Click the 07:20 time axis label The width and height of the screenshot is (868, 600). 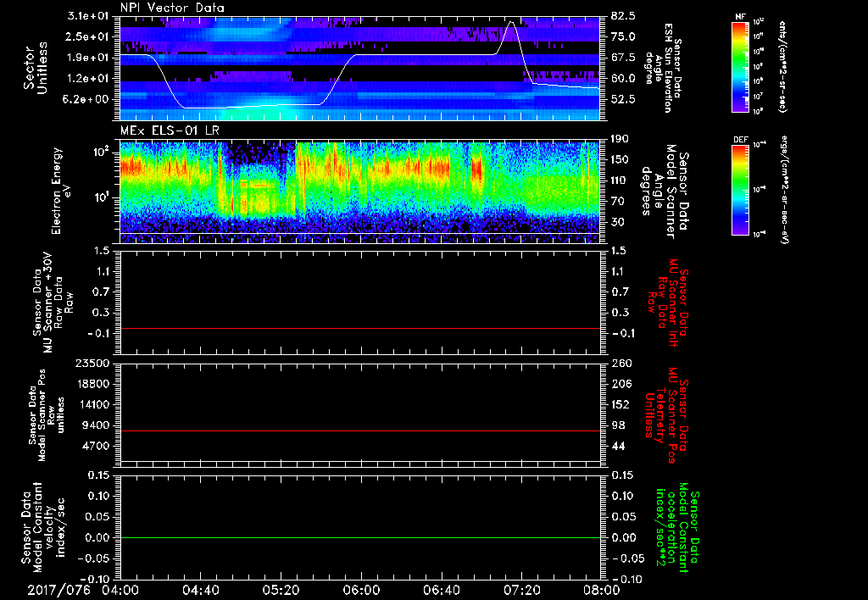(522, 591)
